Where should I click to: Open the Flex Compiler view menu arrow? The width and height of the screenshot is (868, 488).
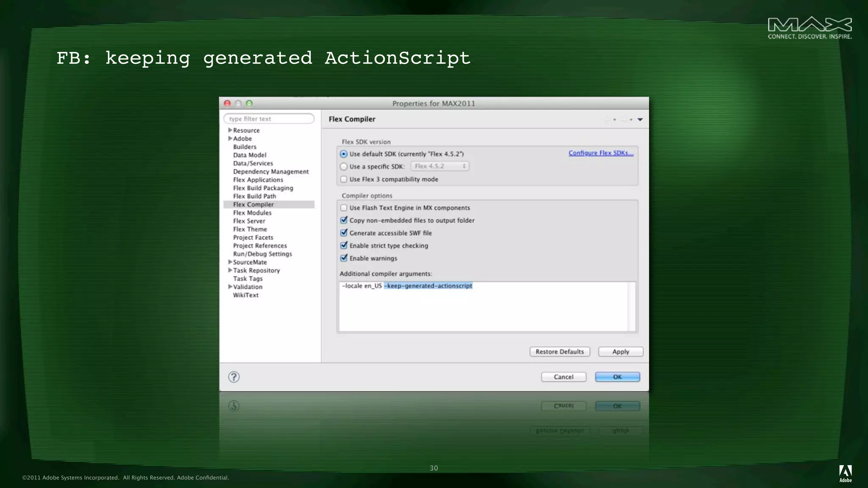(x=640, y=119)
